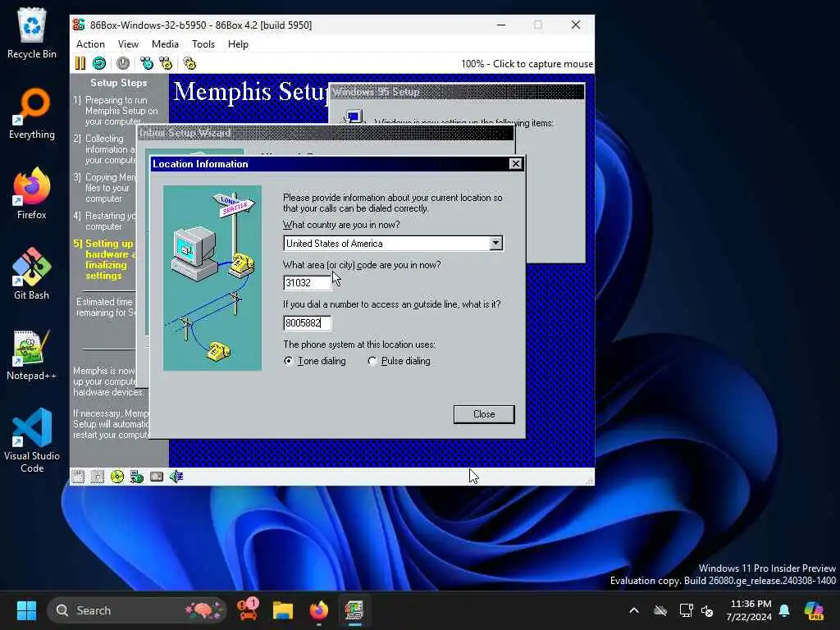Image resolution: width=840 pixels, height=630 pixels.
Task: Open the Media menu in 86Box
Action: [x=165, y=44]
